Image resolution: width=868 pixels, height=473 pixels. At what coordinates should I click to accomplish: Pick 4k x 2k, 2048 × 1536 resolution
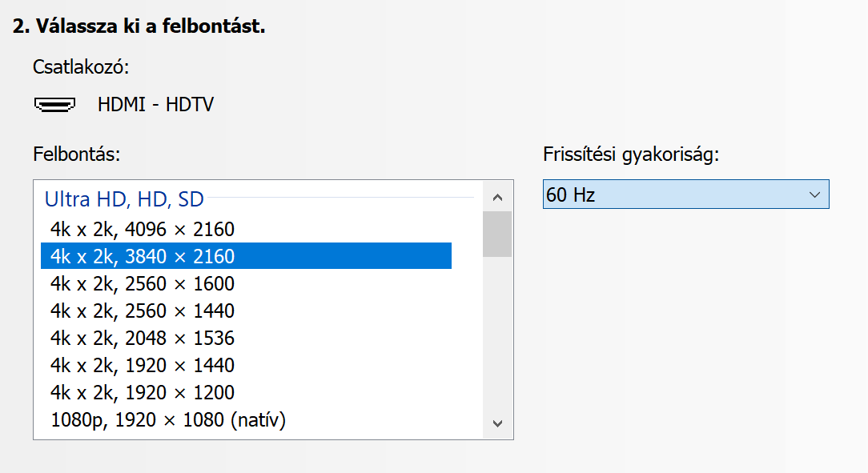[x=143, y=339]
